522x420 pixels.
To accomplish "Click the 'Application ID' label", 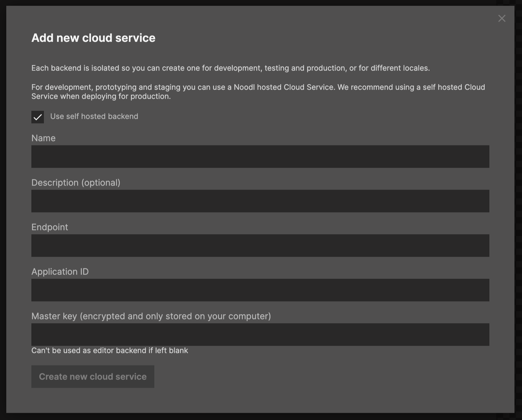I will 60,272.
